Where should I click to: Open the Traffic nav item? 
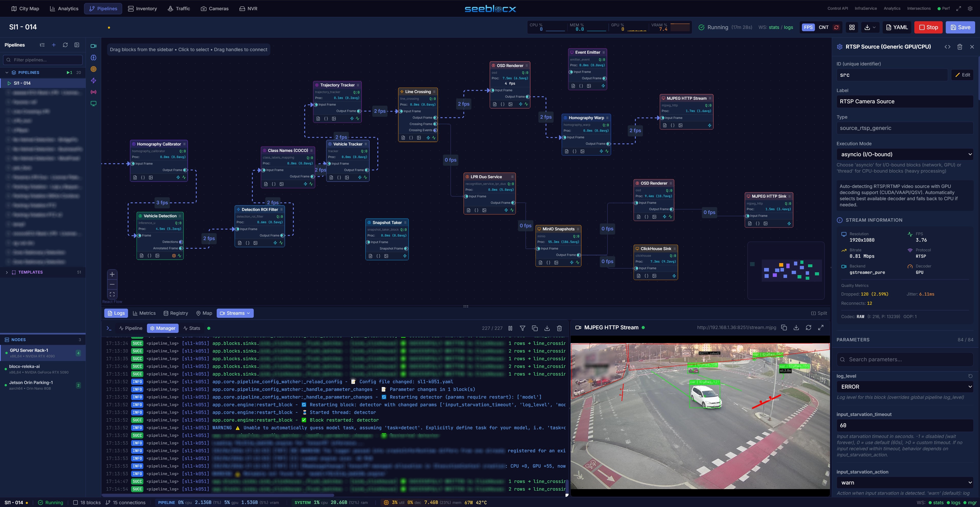(x=179, y=8)
